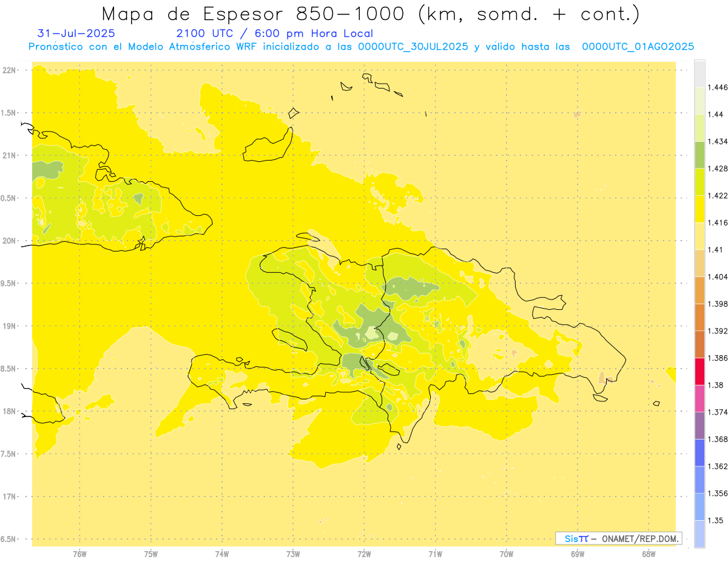This screenshot has width=728, height=562.
Task: Click the latitude label '19N'
Action: coord(10,326)
